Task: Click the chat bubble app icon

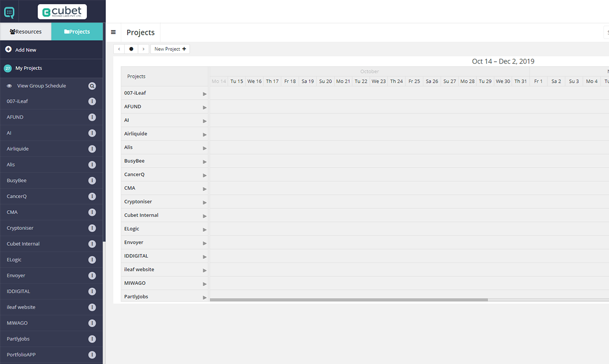Action: (9, 12)
